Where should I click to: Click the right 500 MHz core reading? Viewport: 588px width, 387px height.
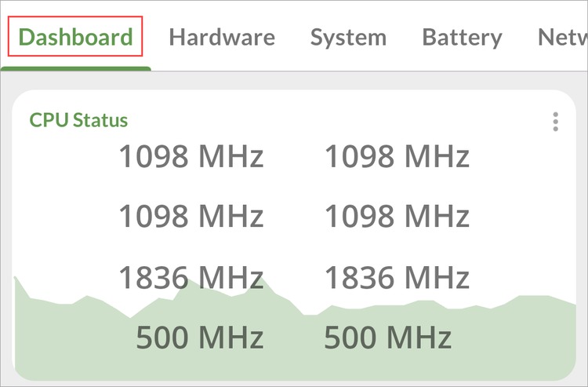point(388,337)
